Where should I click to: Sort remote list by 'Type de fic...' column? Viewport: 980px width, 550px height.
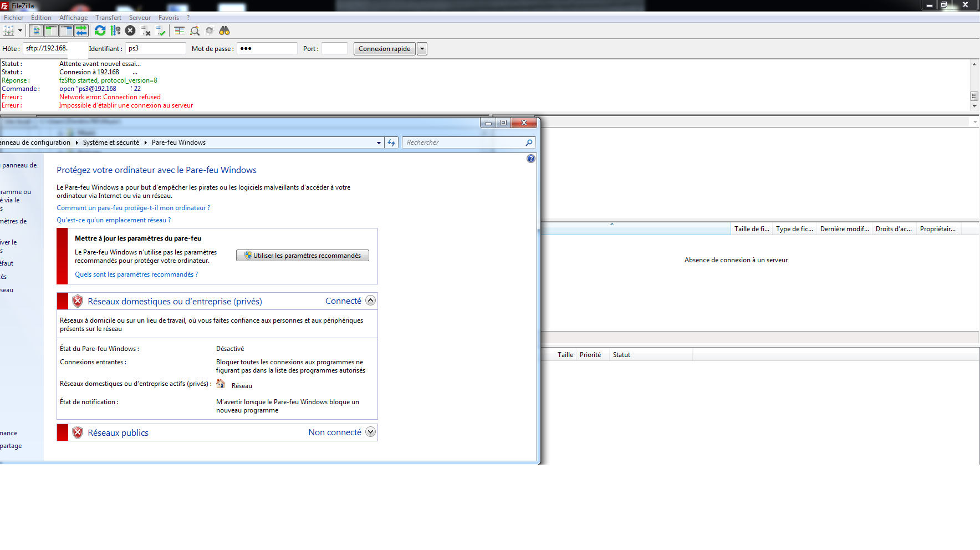[794, 229]
